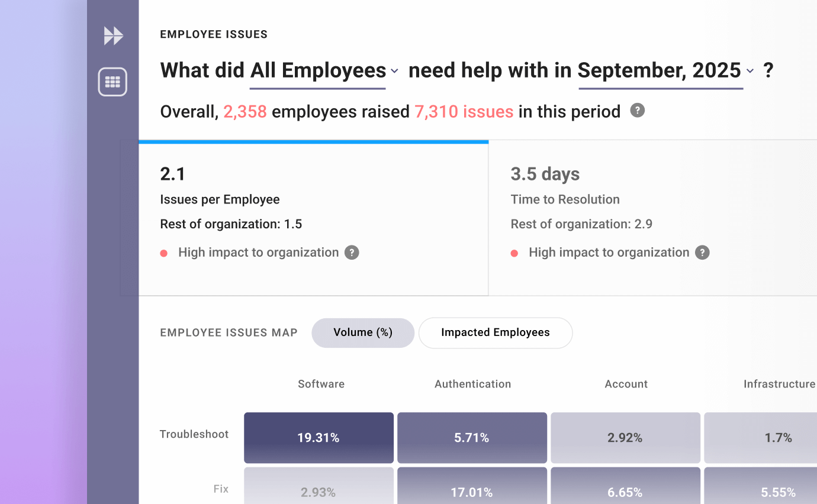Collapse the sidebar with the double-arrow icon
The image size is (817, 504).
point(112,35)
